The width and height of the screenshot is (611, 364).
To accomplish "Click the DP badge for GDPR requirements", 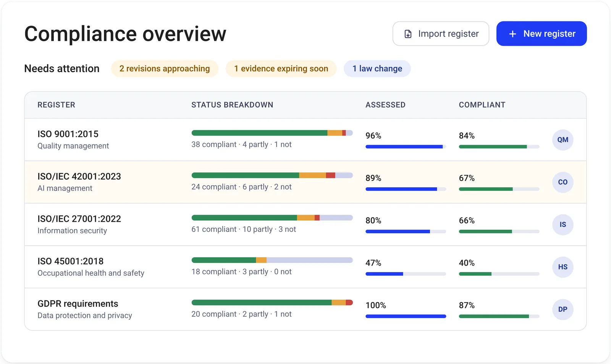I will [x=563, y=309].
